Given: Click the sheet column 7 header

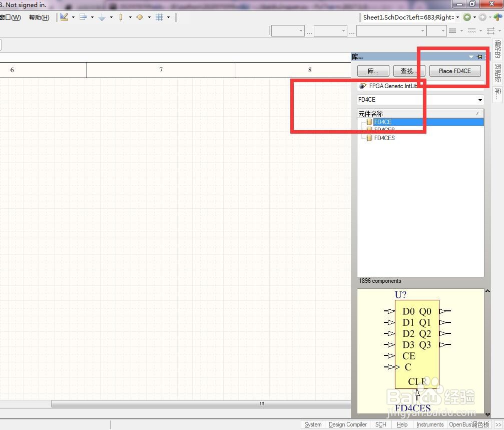Looking at the screenshot, I should coord(161,70).
